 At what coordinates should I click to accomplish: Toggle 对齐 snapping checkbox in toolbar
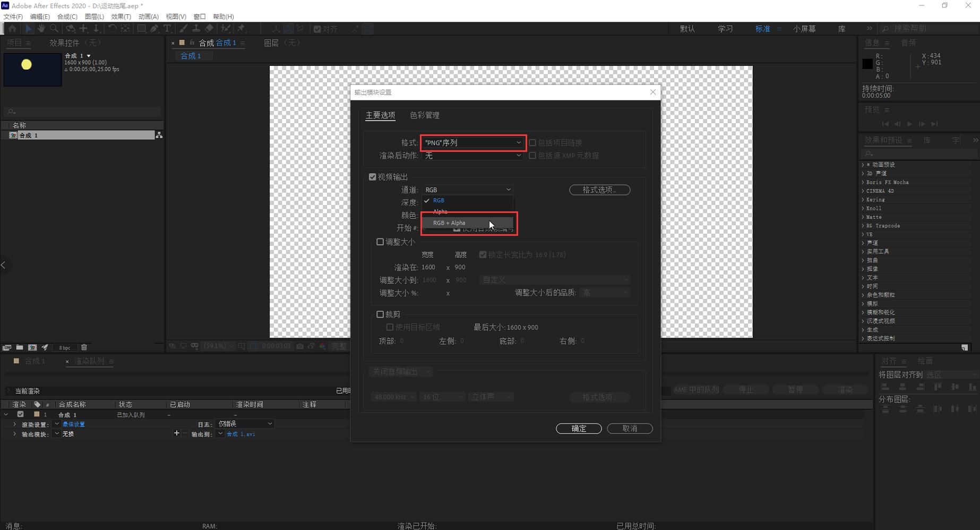click(x=317, y=29)
